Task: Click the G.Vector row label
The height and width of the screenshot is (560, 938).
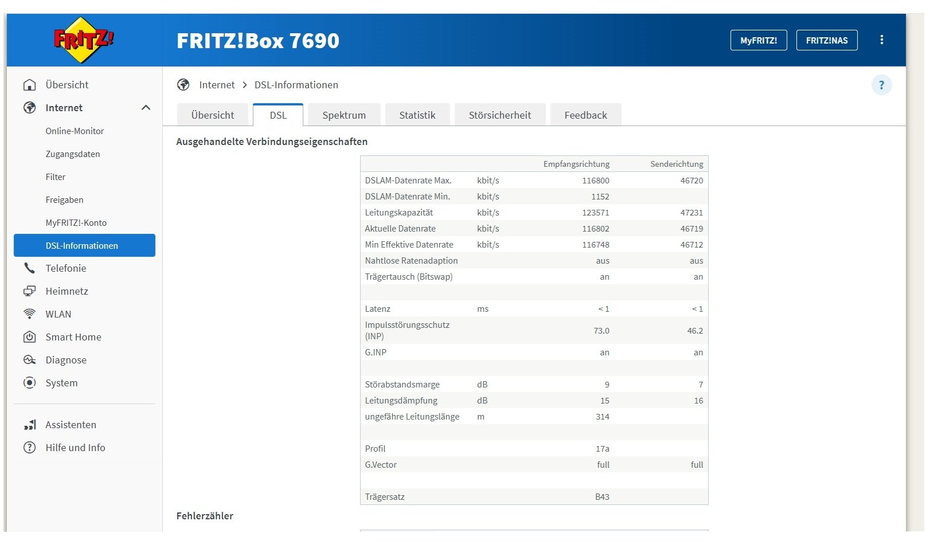Action: (x=381, y=464)
